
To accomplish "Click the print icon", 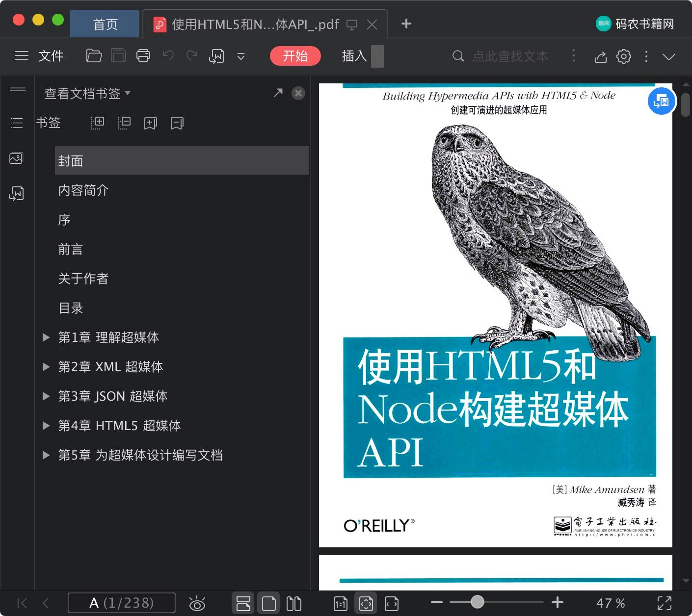I will click(x=143, y=56).
